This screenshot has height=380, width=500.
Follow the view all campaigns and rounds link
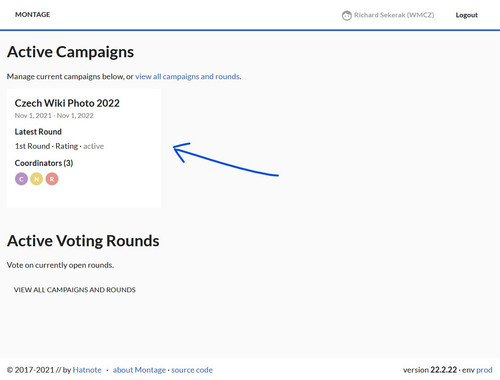coord(187,77)
